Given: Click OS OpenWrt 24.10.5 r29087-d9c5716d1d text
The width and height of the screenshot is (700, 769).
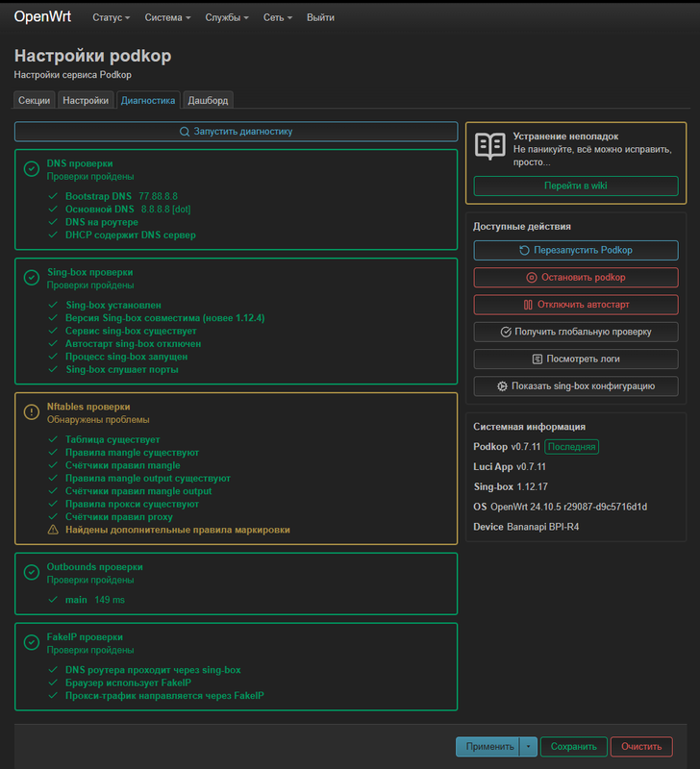Looking at the screenshot, I should [x=561, y=508].
